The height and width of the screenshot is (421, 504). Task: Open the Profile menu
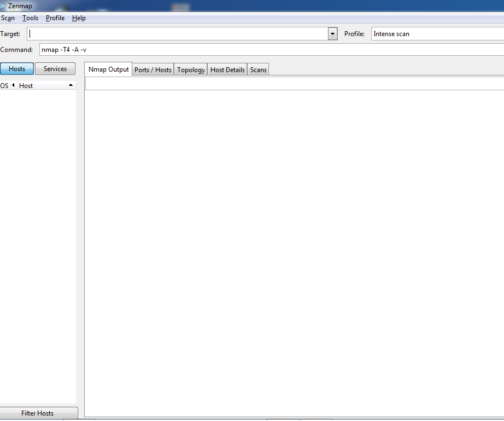click(x=55, y=18)
